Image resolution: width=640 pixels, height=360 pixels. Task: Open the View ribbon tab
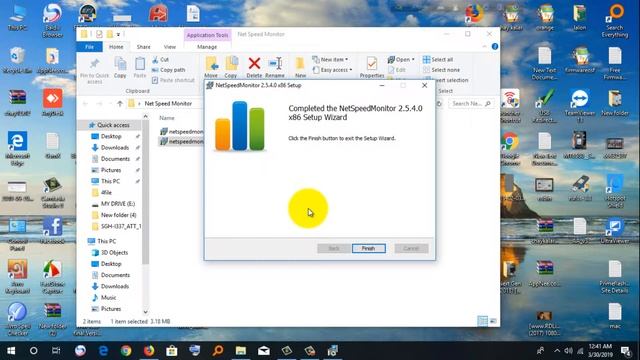pos(169,47)
